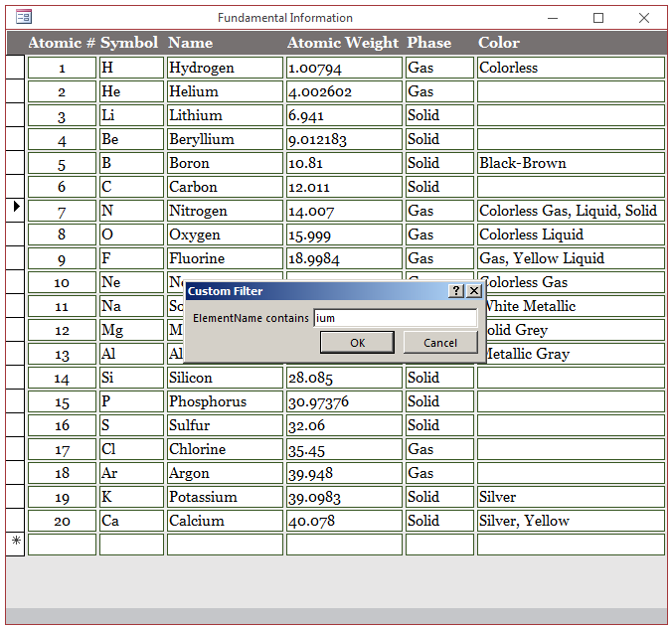Viewport: 672px width, 628px height.
Task: Select the Lithium name field
Action: click(225, 115)
